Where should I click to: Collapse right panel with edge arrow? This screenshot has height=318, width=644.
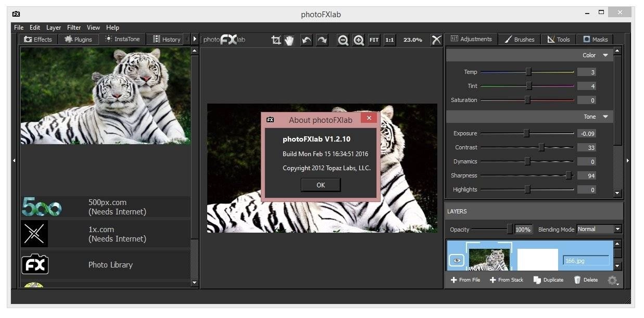tap(627, 161)
